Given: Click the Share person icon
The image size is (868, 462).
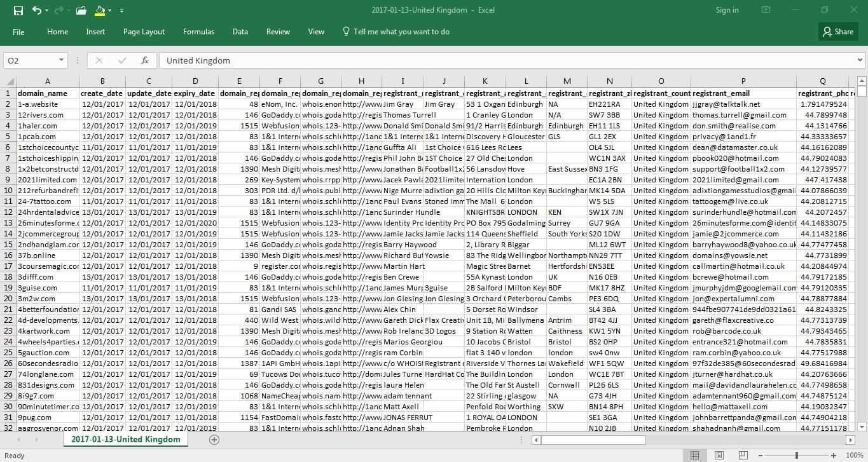Looking at the screenshot, I should tap(827, 31).
